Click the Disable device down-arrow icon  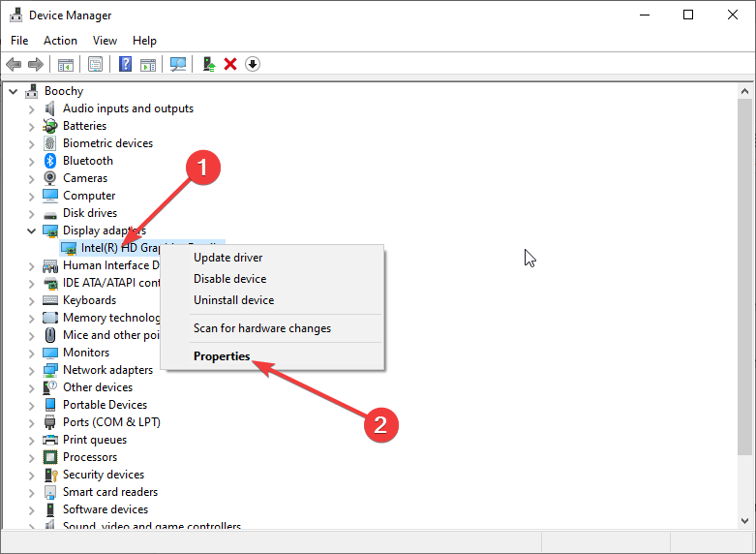pos(253,64)
